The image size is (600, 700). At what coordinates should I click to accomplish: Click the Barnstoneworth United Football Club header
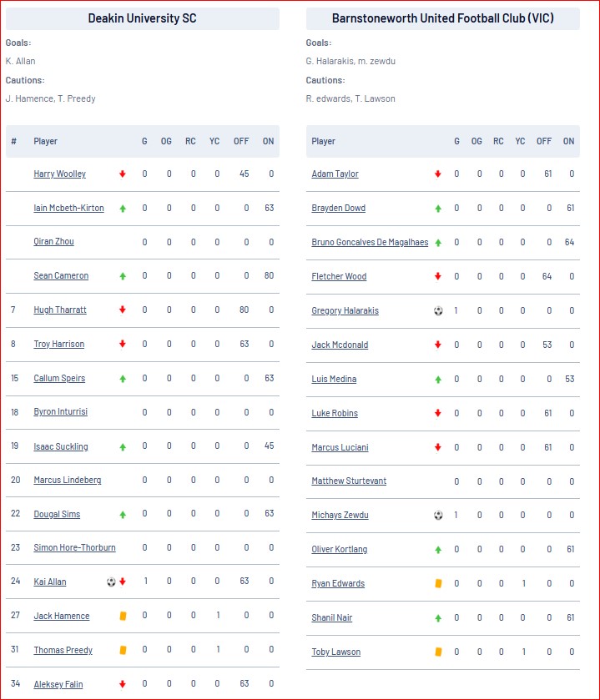[x=443, y=18]
